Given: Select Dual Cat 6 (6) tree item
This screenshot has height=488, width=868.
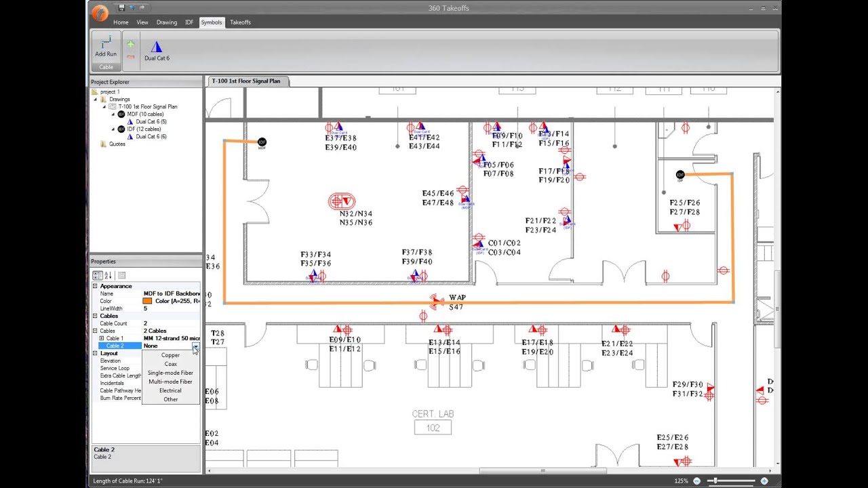Looking at the screenshot, I should click(x=151, y=136).
